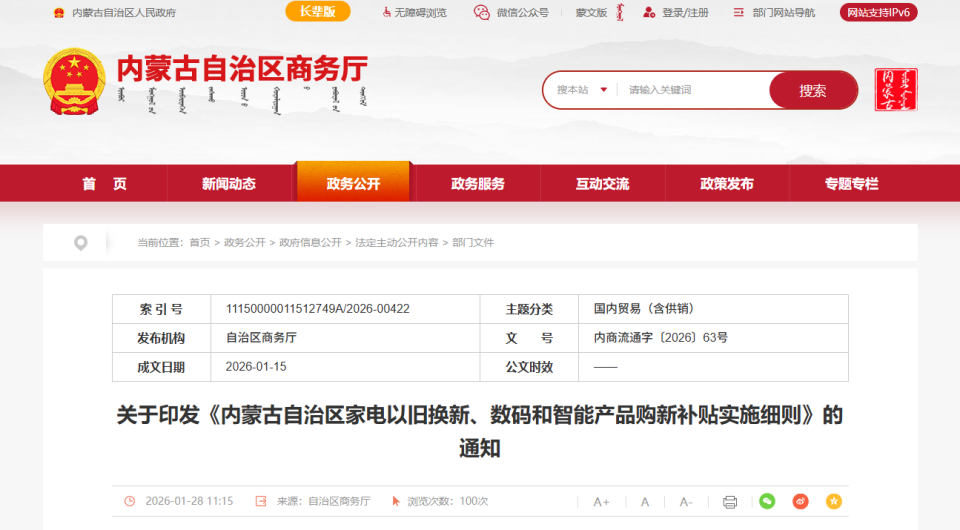960x530 pixels.
Task: Click the 来源：自治区商务厅 text
Action: [323, 501]
